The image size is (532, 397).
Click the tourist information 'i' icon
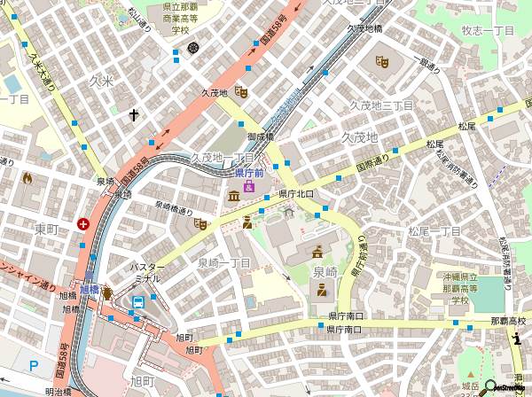point(517,338)
